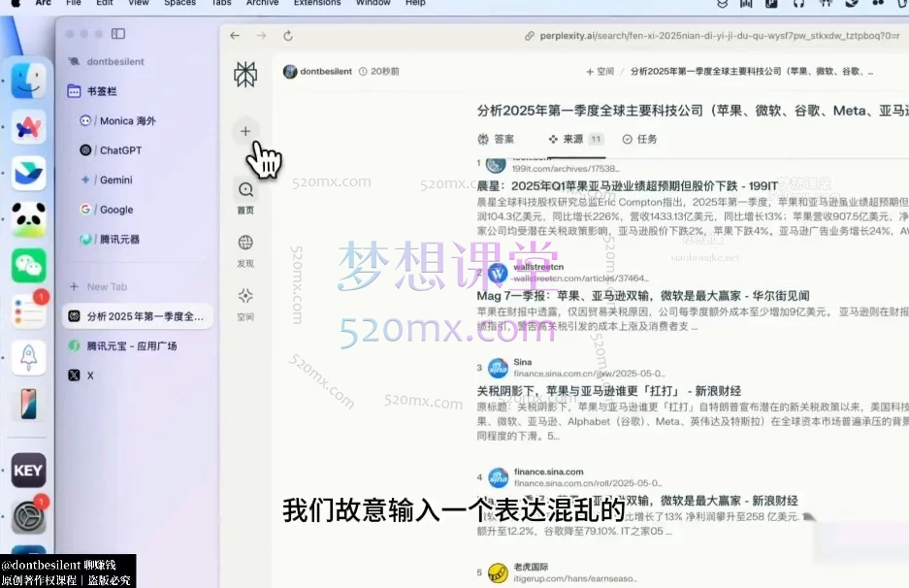Open the Google bookmark
The image size is (909, 588).
(x=107, y=210)
